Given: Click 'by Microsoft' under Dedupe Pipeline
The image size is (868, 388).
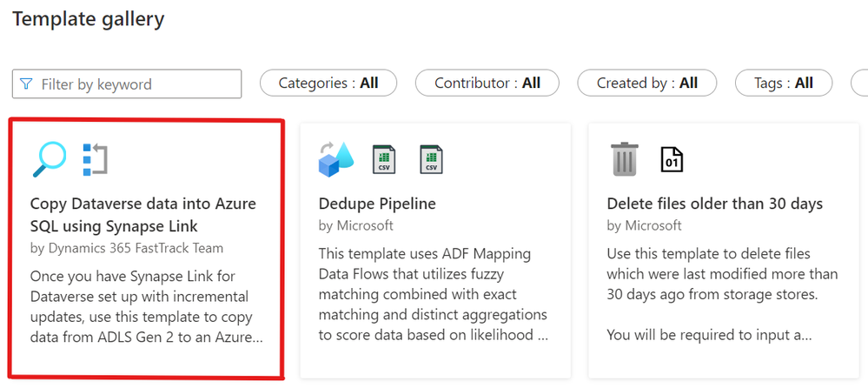Looking at the screenshot, I should point(356,225).
